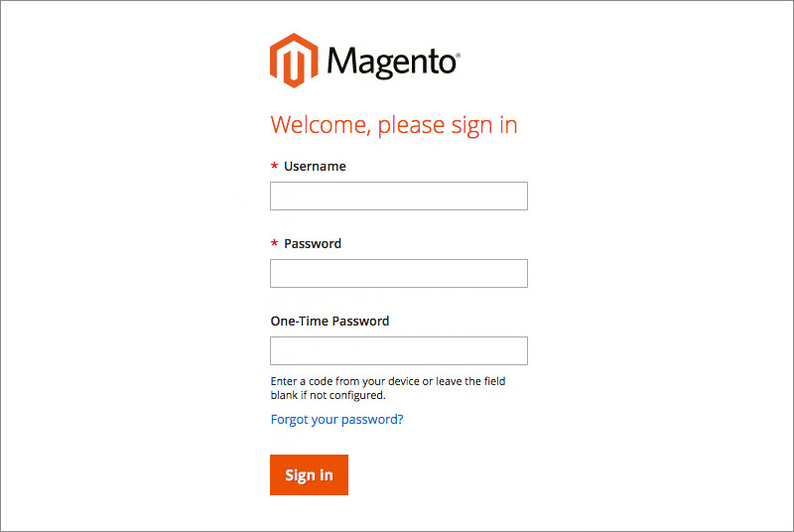Viewport: 794px width, 532px height.
Task: Click the 'blank if not configured' hint line
Action: pyautogui.click(x=328, y=395)
